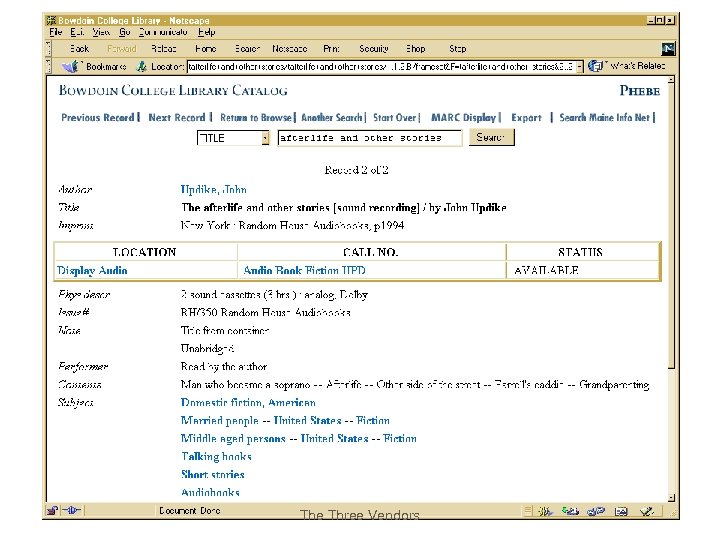The width and height of the screenshot is (720, 540).
Task: Stop the page loading
Action: pos(458,49)
